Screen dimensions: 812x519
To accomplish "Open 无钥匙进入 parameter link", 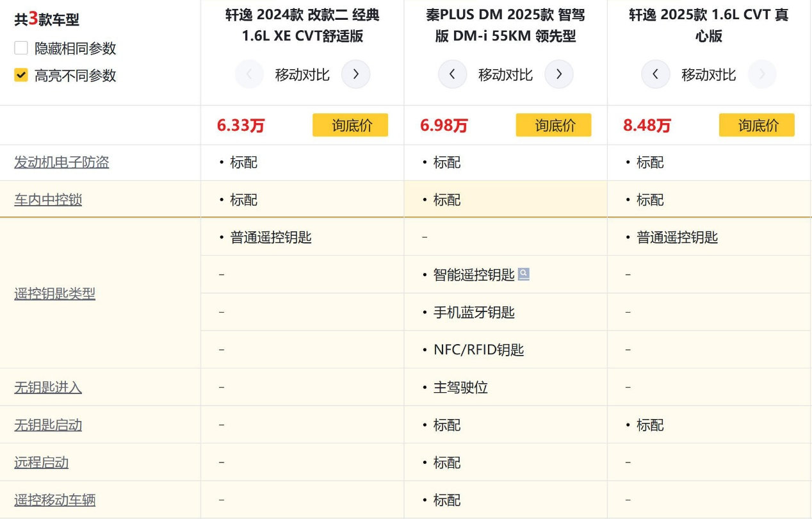I will [48, 387].
